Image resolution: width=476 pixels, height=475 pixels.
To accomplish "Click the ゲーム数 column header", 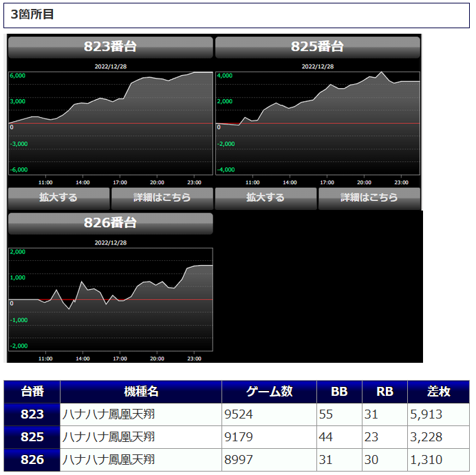I will tap(269, 392).
